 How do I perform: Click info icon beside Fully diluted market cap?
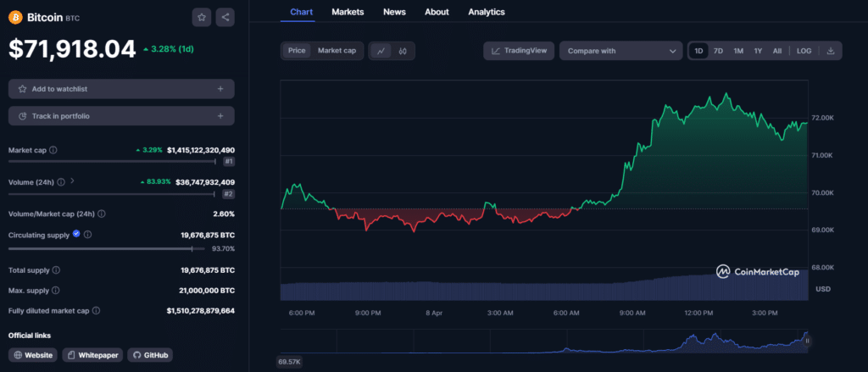click(x=96, y=311)
